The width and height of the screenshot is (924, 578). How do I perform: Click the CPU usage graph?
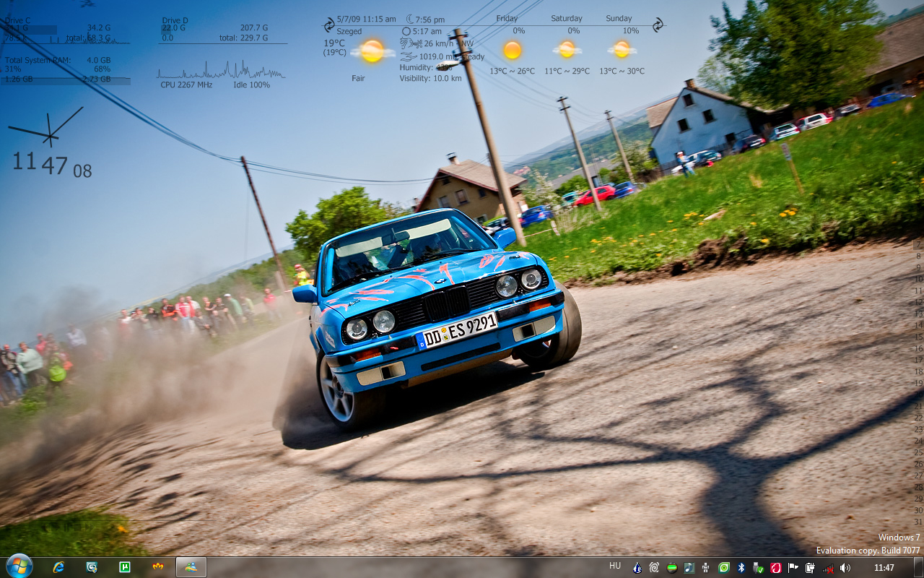(221, 70)
